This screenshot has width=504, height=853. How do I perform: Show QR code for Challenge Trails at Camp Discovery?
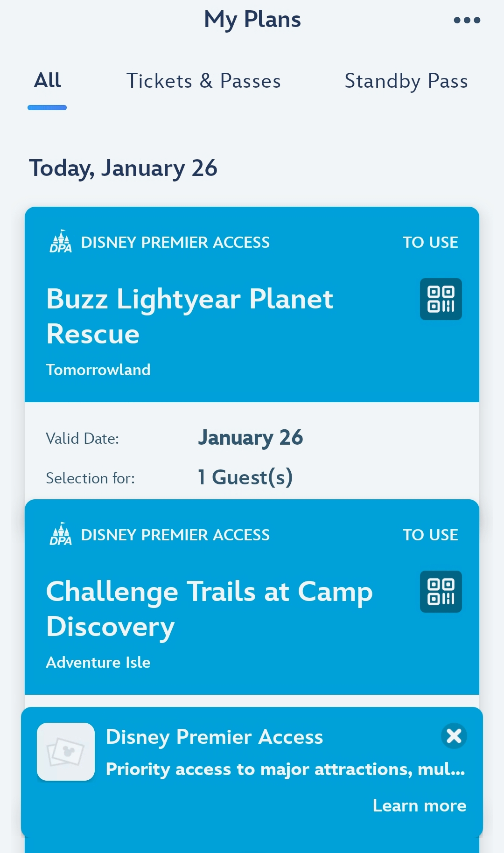point(441,592)
